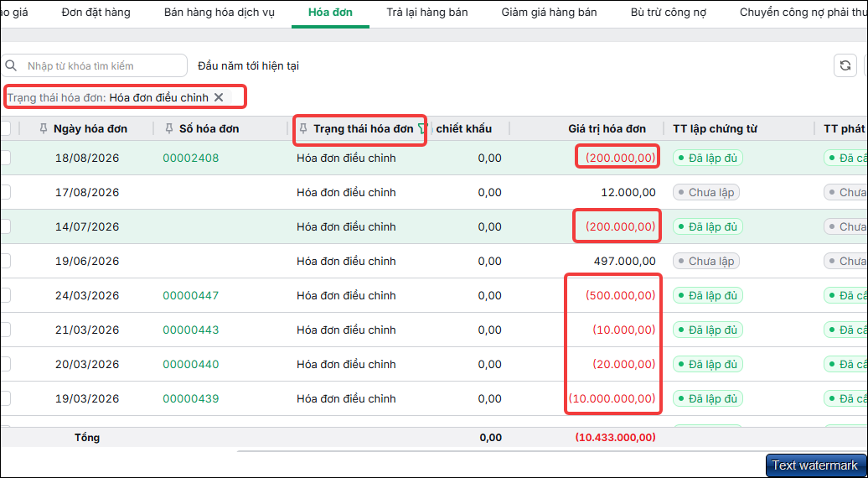The image size is (868, 478).
Task: Tick checkbox for row 14/07/2026
Action: click(x=4, y=226)
